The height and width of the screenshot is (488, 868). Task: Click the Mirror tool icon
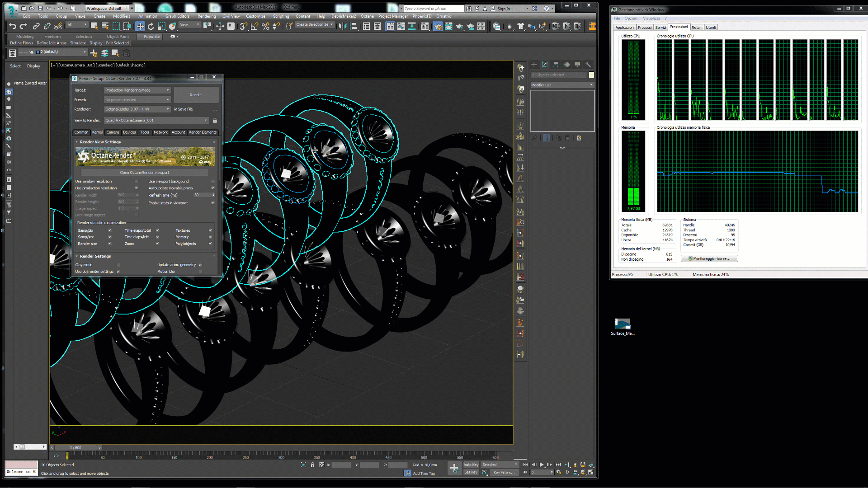[343, 27]
